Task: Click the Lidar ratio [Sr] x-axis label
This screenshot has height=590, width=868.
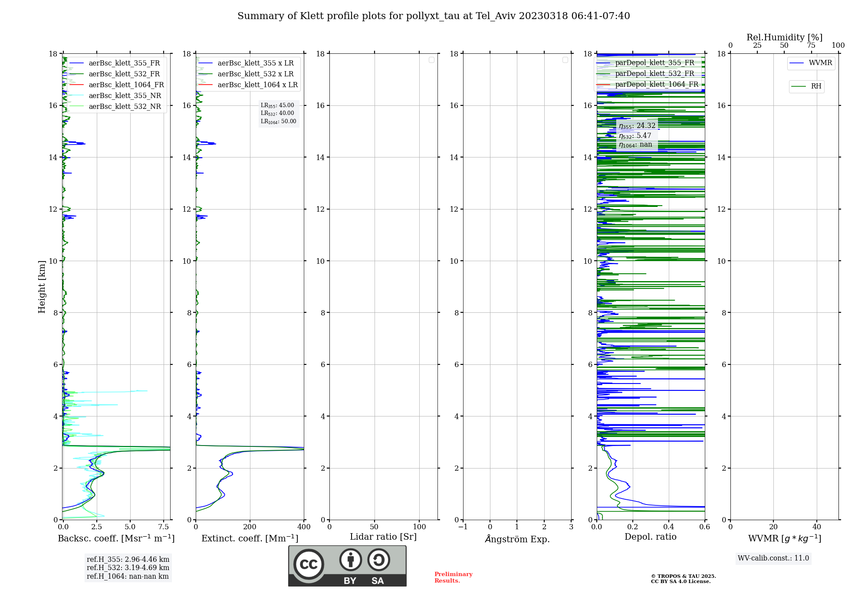Action: 383,537
